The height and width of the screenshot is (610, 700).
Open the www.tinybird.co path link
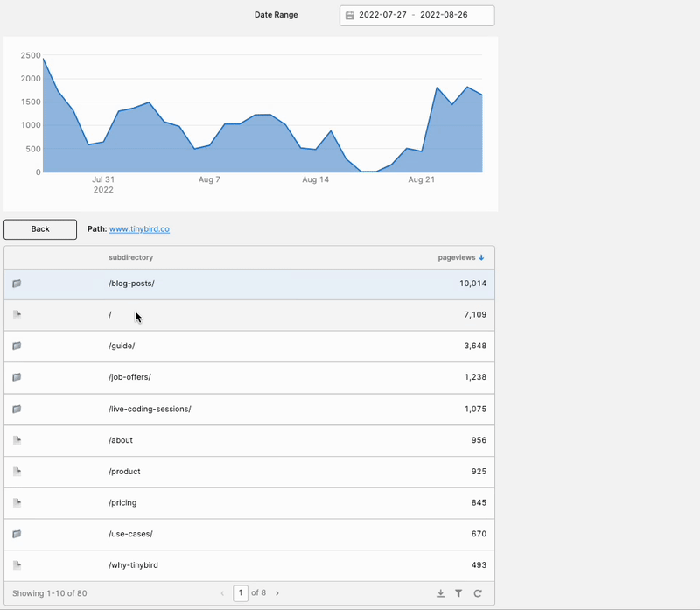pos(139,229)
